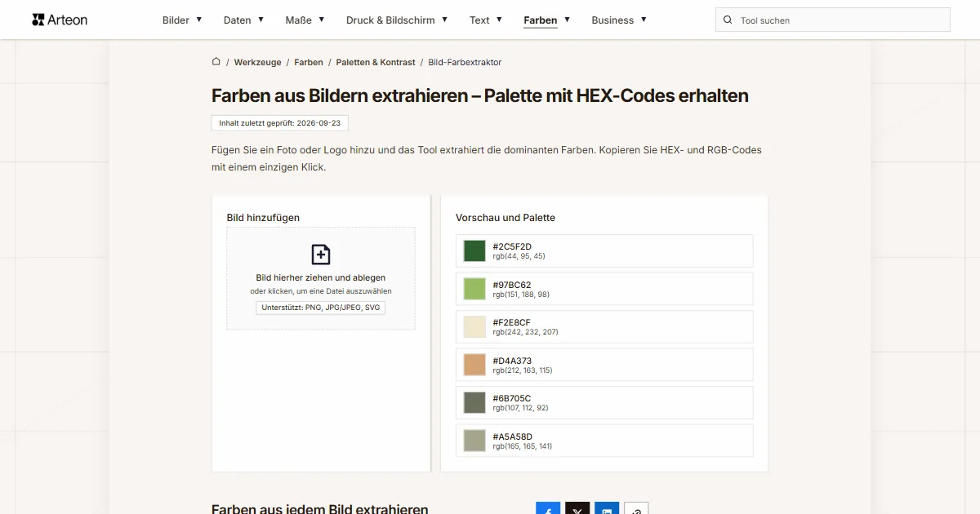Expand the Bilder menu arrow

coord(199,20)
